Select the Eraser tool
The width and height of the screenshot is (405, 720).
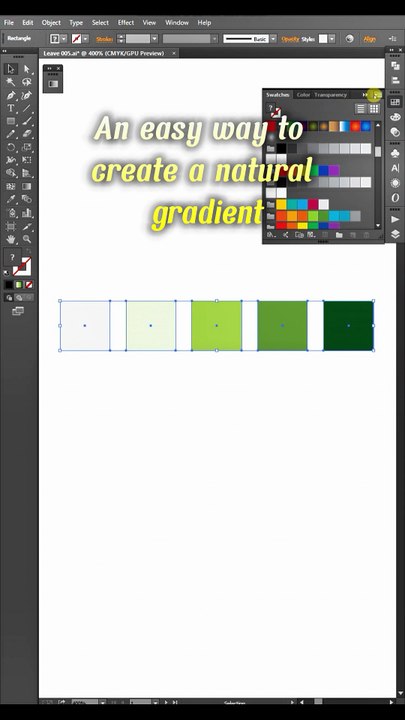pyautogui.click(x=27, y=134)
